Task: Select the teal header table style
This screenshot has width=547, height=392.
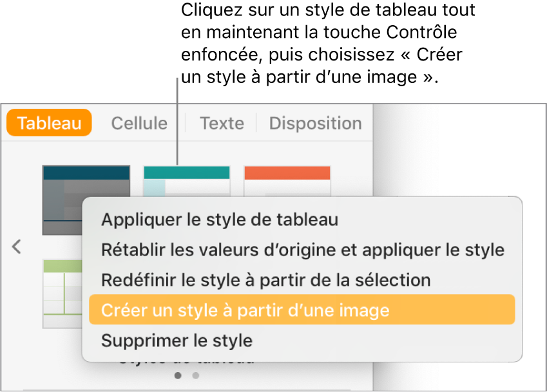Action: click(186, 179)
